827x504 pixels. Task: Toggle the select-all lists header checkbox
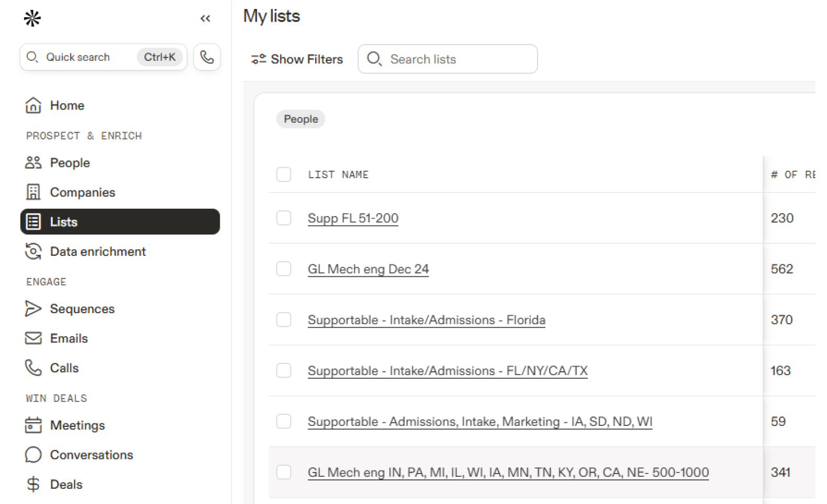[x=284, y=175]
